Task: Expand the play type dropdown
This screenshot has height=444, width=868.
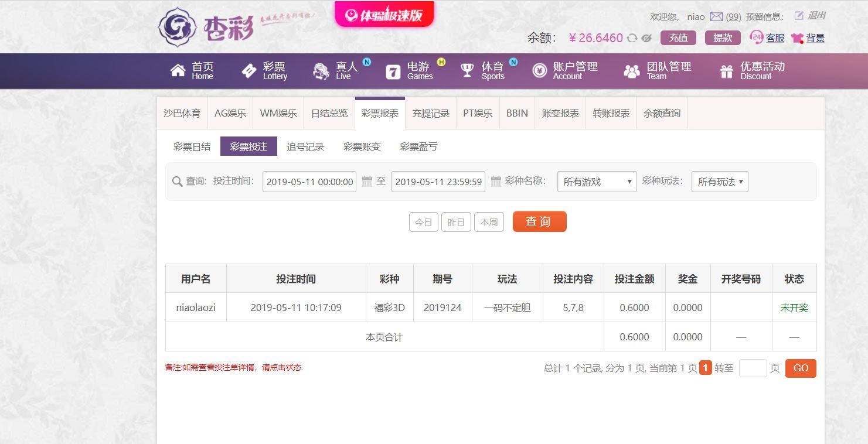Action: (720, 182)
